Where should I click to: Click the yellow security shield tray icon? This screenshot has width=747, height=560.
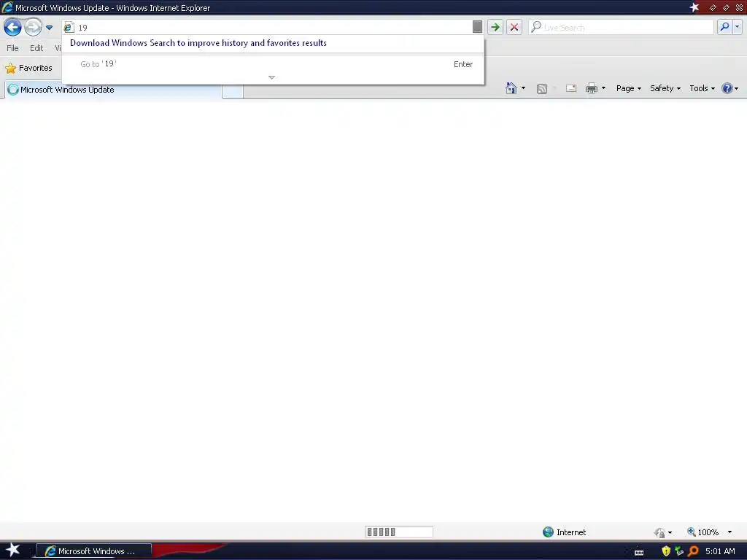(x=665, y=551)
